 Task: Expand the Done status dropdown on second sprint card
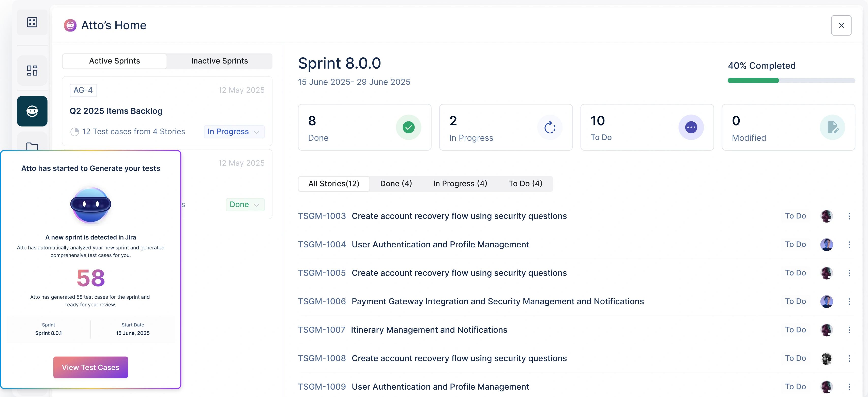coord(245,204)
